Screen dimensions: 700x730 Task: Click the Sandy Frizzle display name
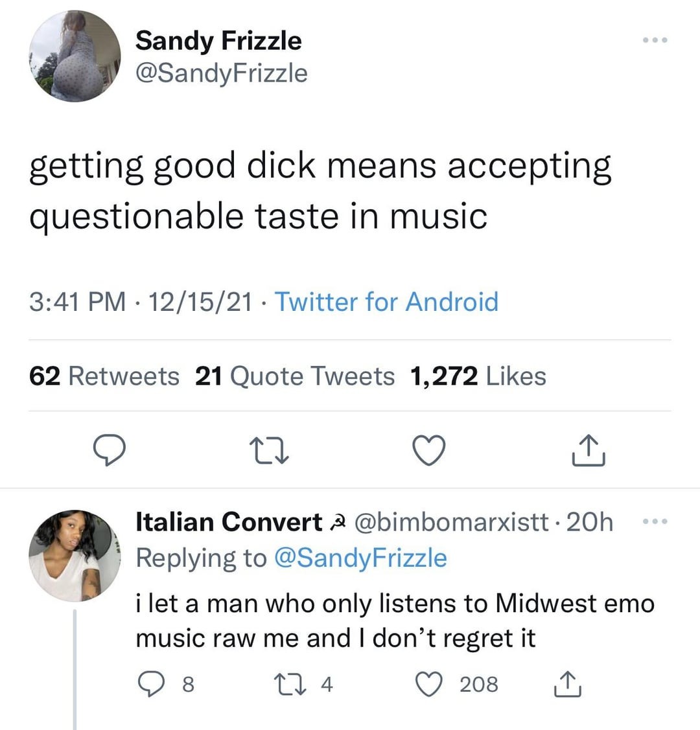tap(218, 40)
